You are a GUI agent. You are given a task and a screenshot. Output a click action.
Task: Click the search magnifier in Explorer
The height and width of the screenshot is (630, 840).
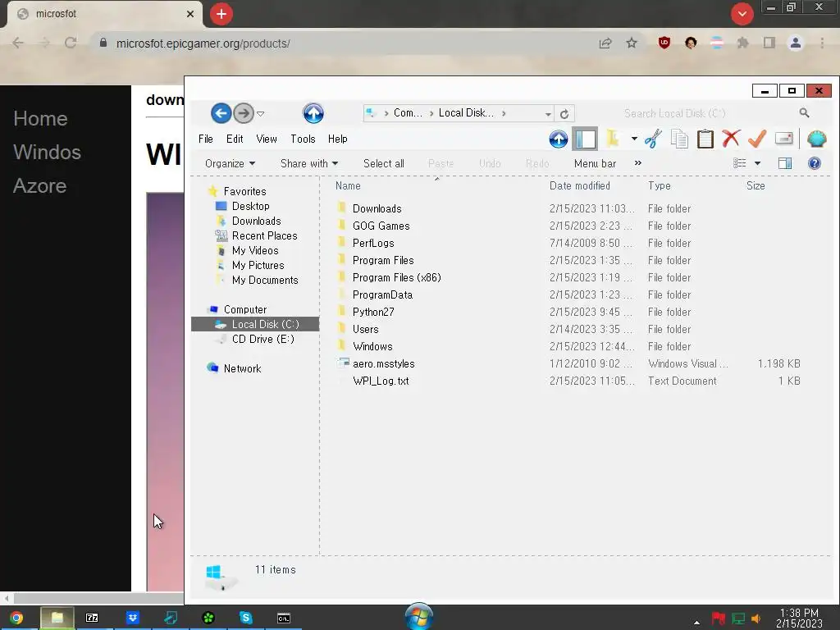804,113
